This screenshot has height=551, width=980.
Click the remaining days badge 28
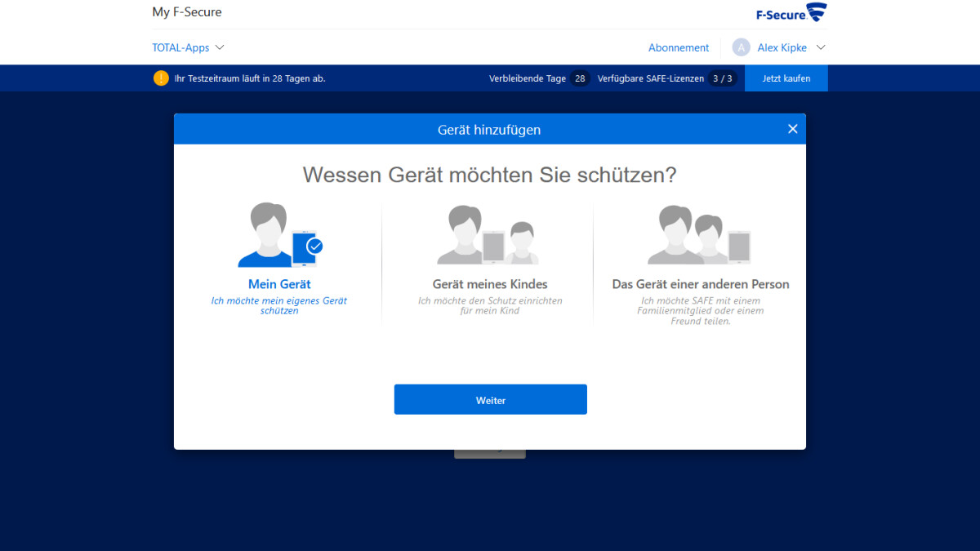click(x=580, y=78)
